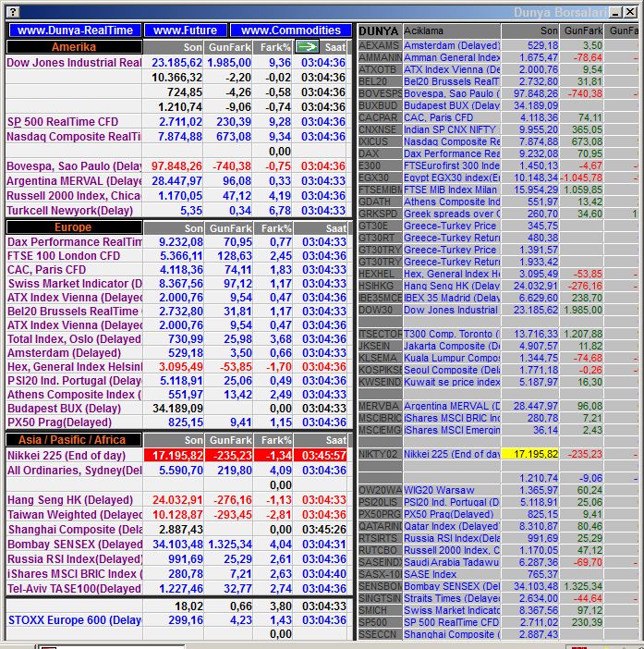644x649 pixels.
Task: Sort by Son column in Dunya table
Action: (529, 31)
